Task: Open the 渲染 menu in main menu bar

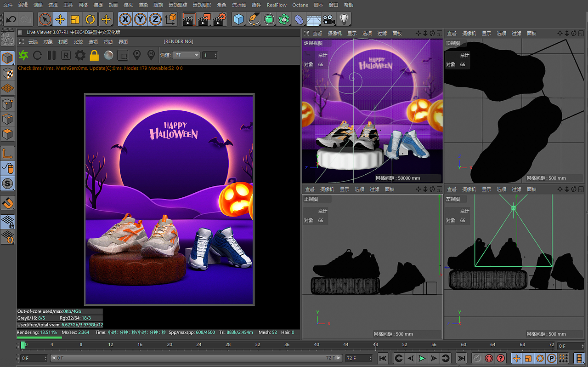Action: tap(143, 5)
